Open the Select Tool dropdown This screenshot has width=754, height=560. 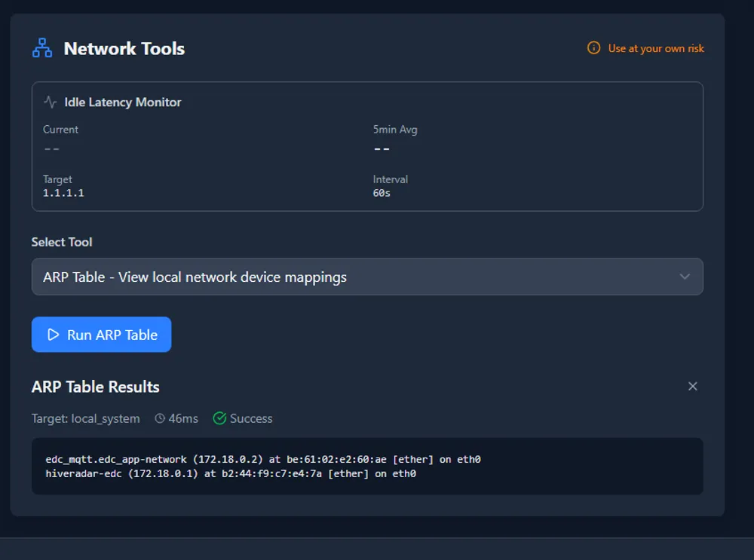tap(367, 277)
